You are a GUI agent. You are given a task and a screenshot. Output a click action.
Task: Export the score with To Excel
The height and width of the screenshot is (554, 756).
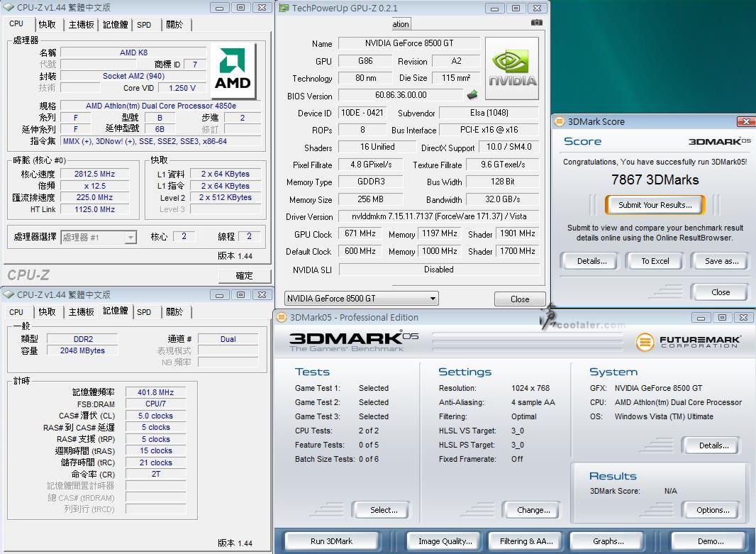pyautogui.click(x=655, y=261)
